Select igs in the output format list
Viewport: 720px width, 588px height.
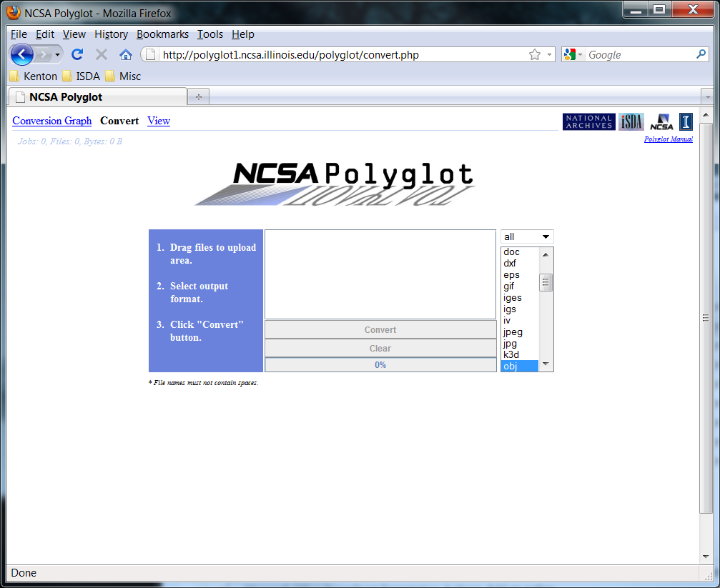(x=519, y=309)
